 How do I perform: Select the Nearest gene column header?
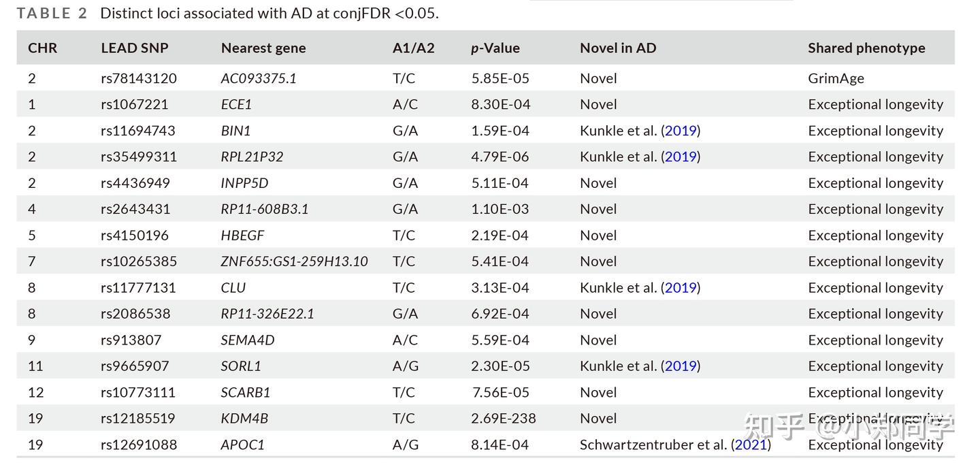pyautogui.click(x=263, y=48)
